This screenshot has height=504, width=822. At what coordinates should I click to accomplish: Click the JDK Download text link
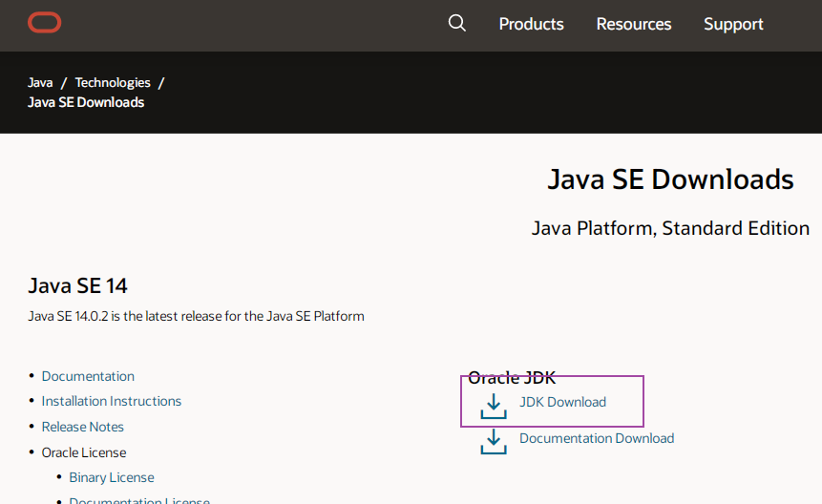tap(562, 402)
